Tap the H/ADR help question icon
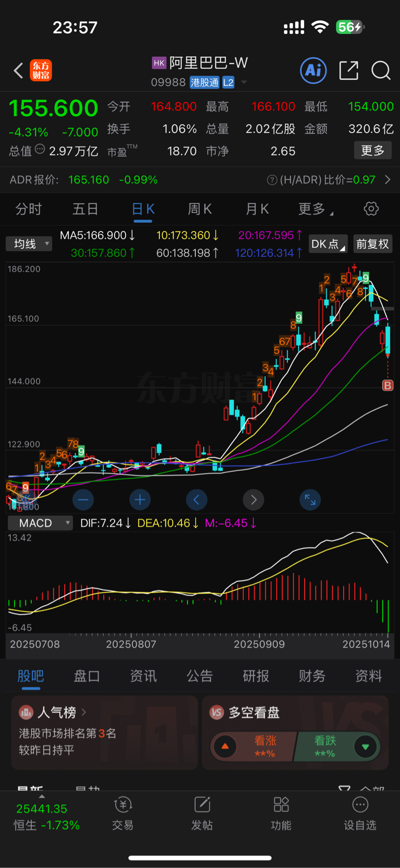The height and width of the screenshot is (868, 400). (272, 180)
